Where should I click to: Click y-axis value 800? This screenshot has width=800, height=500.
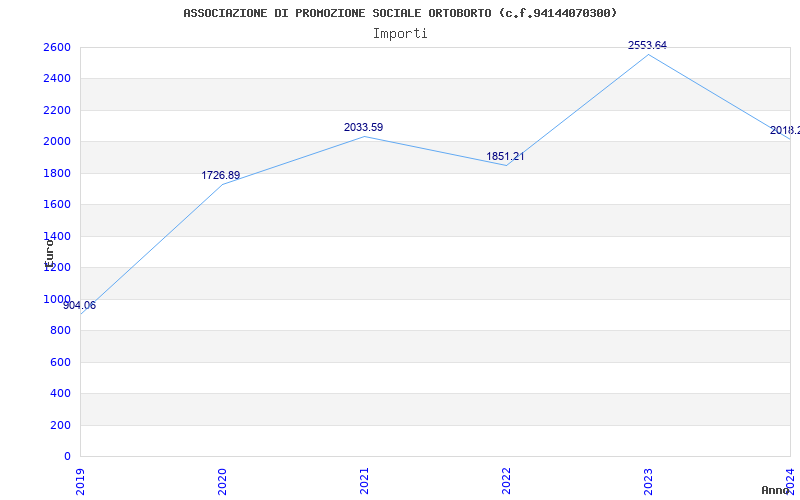tap(60, 331)
